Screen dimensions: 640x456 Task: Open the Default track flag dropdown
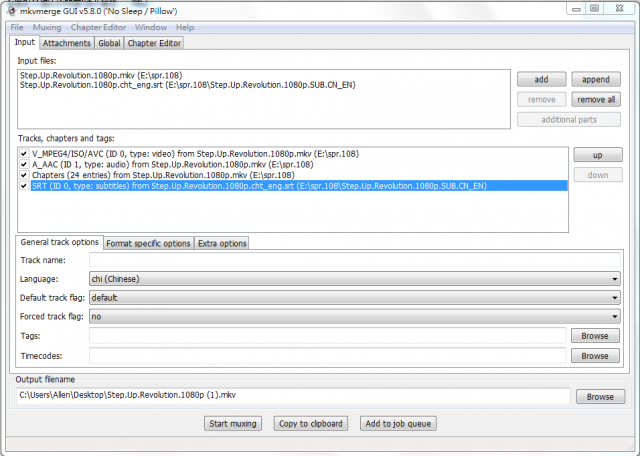click(355, 298)
